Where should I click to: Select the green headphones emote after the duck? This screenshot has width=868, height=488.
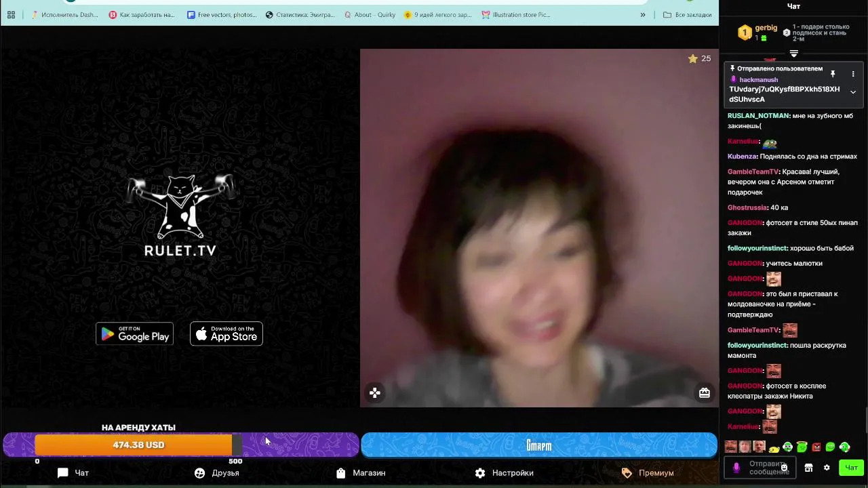coord(788,447)
